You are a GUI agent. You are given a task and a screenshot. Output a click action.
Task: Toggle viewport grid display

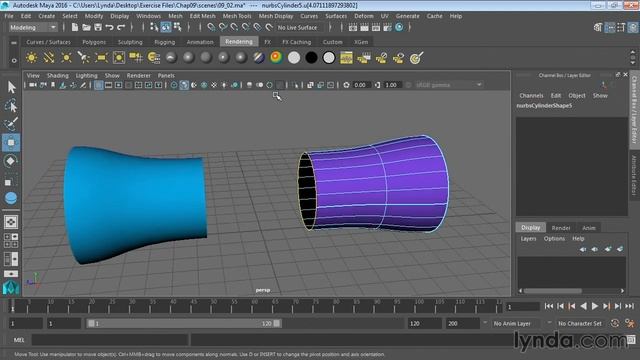[x=99, y=85]
